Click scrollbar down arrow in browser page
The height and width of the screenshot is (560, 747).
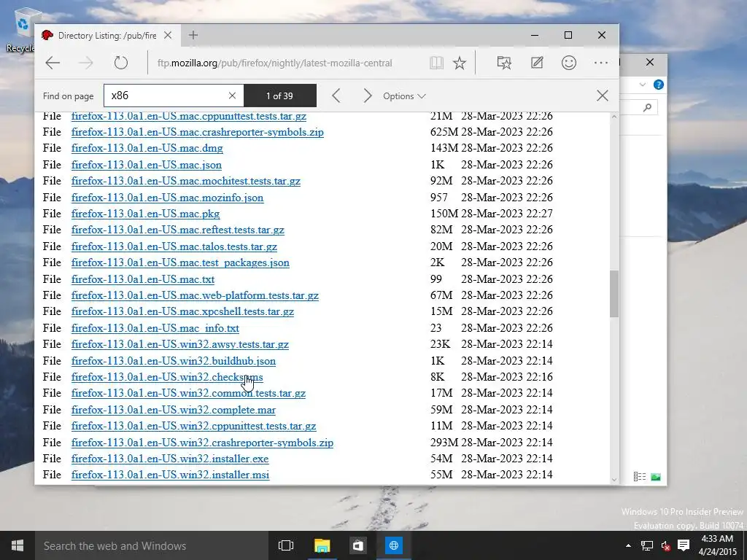[614, 480]
